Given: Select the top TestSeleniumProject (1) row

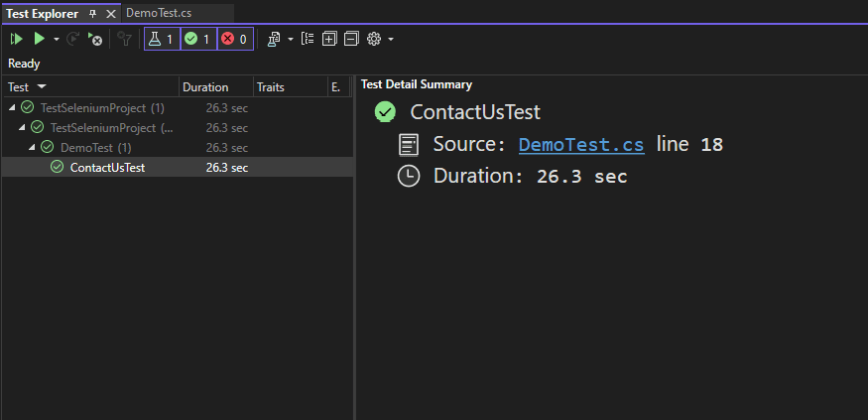Looking at the screenshot, I should tap(178, 107).
